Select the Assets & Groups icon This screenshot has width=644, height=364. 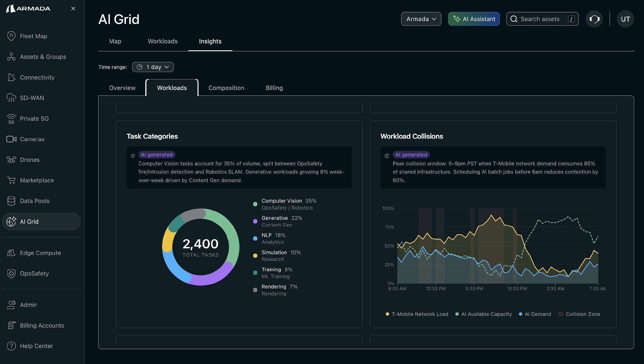click(x=11, y=57)
